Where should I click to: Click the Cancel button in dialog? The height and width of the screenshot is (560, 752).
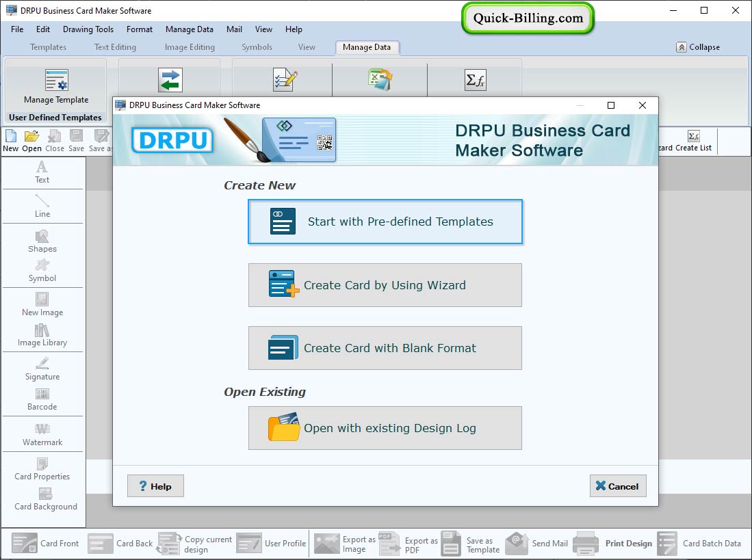click(618, 486)
